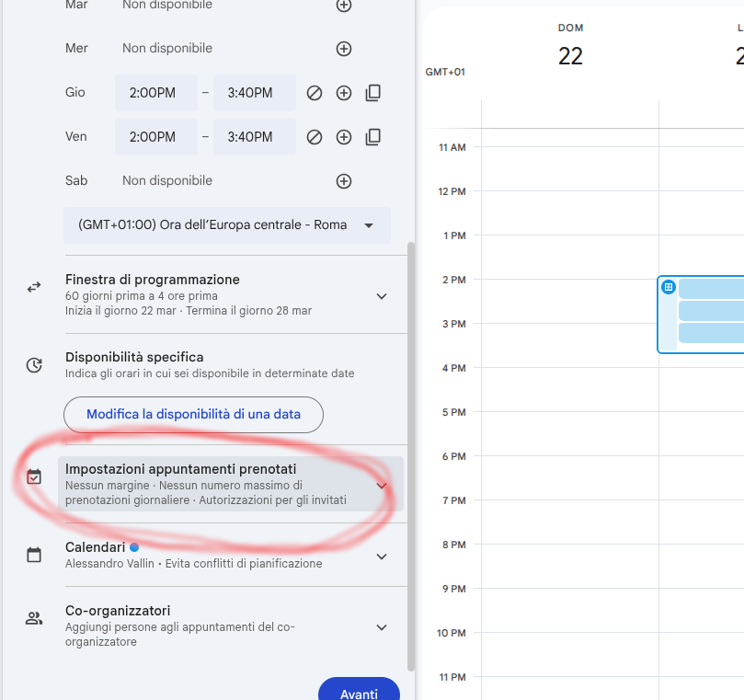Copy Gio hours to other days
Viewport: 744px width, 700px height.
click(x=373, y=93)
